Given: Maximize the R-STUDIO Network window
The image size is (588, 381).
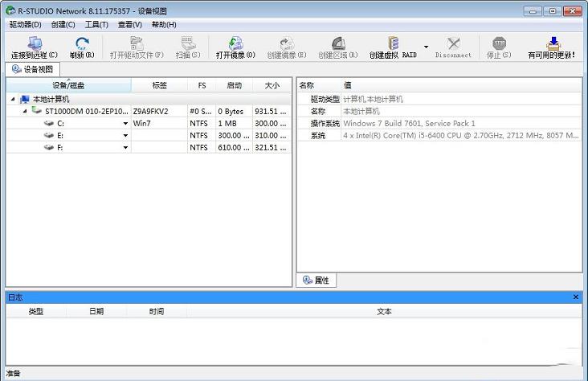Looking at the screenshot, I should pyautogui.click(x=553, y=11).
